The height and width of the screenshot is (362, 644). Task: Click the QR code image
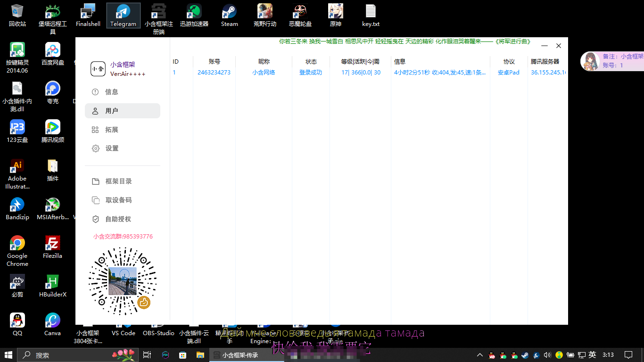click(x=123, y=281)
